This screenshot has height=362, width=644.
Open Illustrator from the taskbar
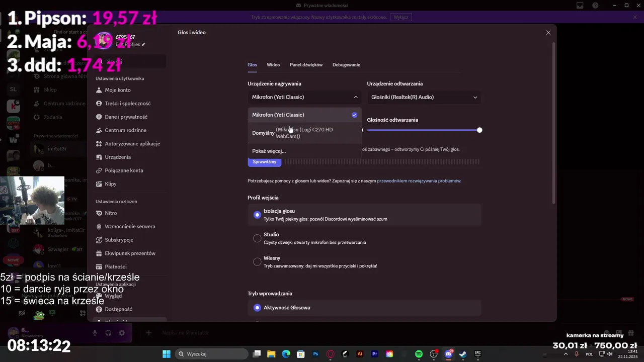coord(360,354)
